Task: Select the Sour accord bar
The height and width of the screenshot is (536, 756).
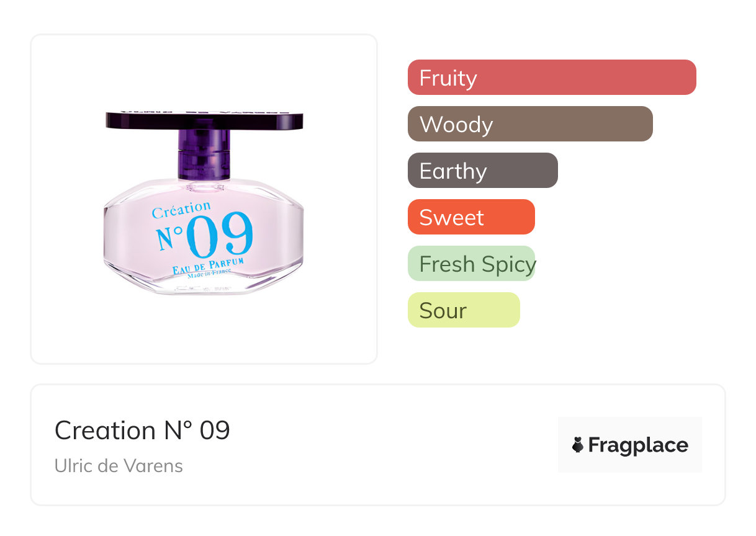Action: tap(464, 310)
